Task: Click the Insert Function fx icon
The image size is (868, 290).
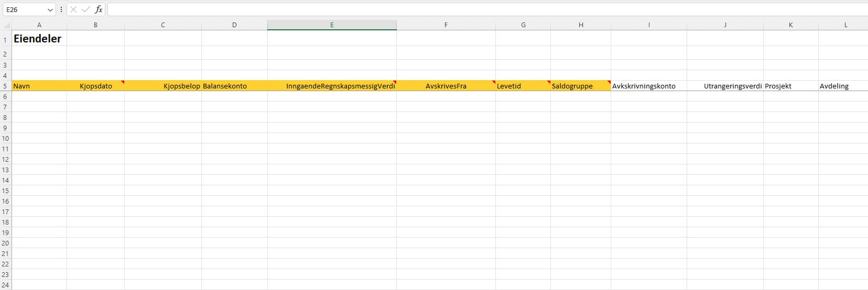Action: pos(99,9)
